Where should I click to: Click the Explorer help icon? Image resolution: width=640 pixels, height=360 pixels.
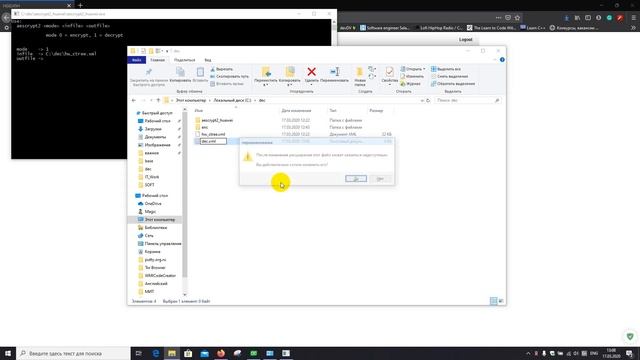pos(502,60)
